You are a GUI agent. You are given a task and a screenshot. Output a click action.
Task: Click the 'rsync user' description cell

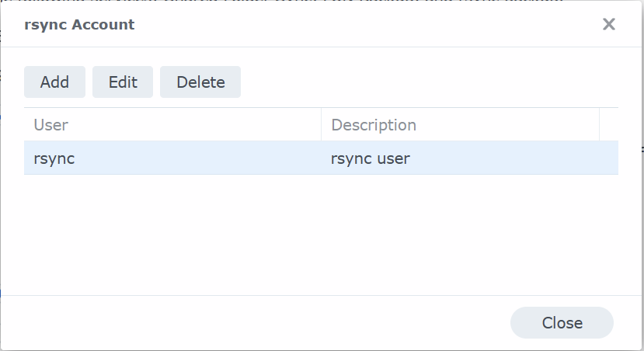point(469,158)
